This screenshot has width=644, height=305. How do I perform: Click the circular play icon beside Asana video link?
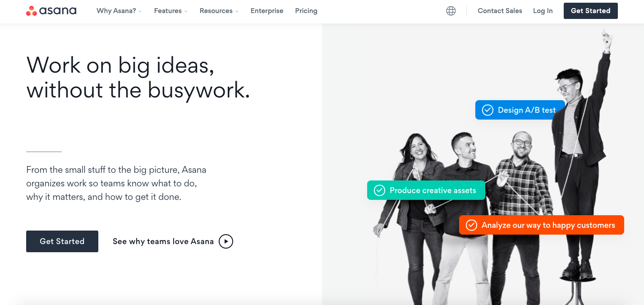226,241
